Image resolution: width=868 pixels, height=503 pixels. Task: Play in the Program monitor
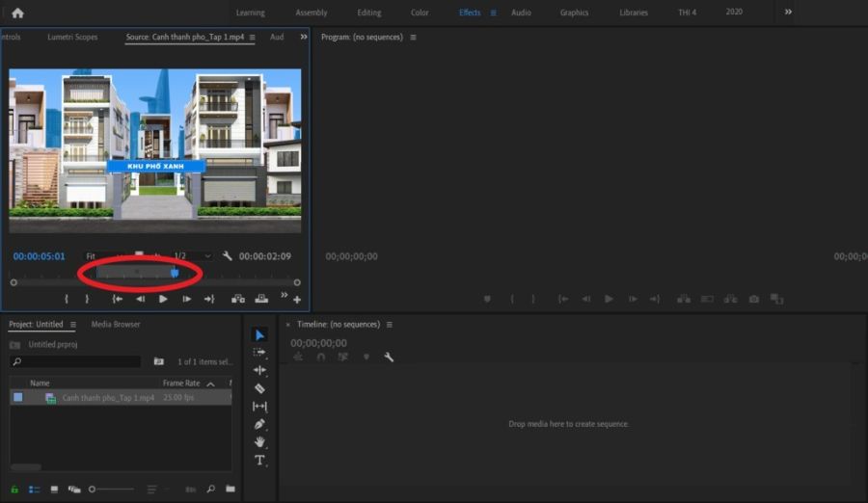[609, 299]
